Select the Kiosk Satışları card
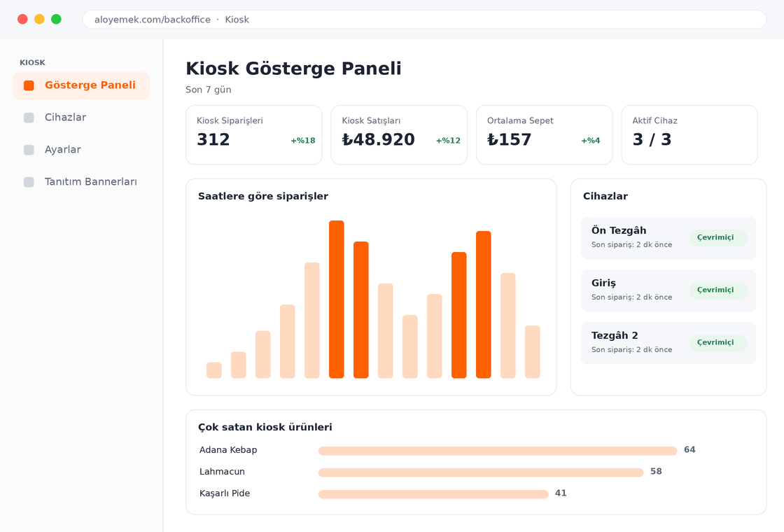The width and height of the screenshot is (784, 532). point(399,135)
